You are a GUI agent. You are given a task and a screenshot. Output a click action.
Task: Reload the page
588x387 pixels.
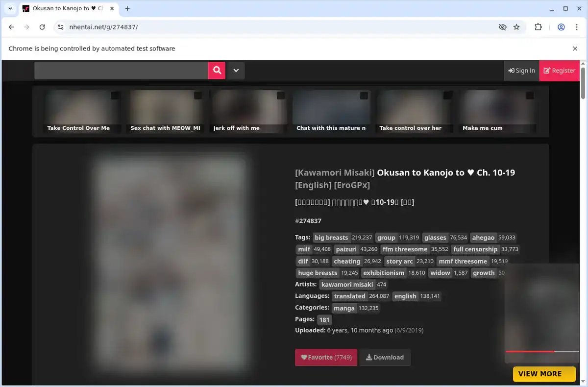tap(42, 27)
